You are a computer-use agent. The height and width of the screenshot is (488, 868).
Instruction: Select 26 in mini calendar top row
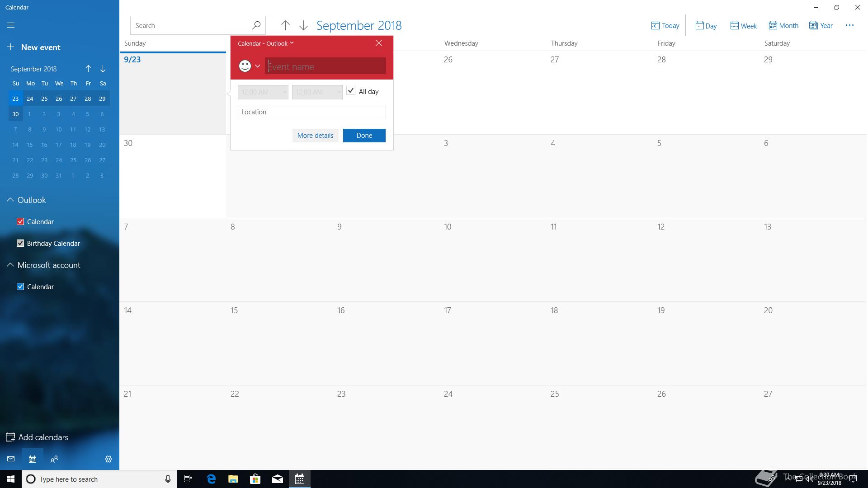(59, 99)
